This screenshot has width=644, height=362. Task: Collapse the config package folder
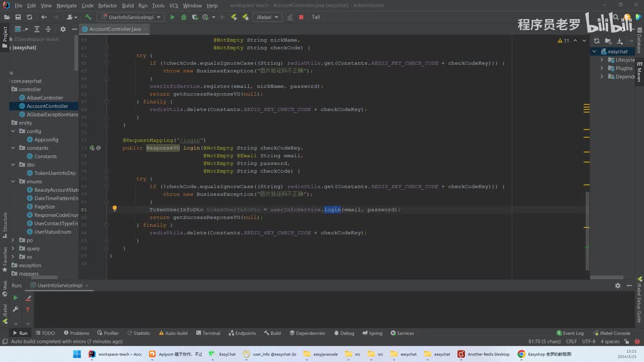13,131
